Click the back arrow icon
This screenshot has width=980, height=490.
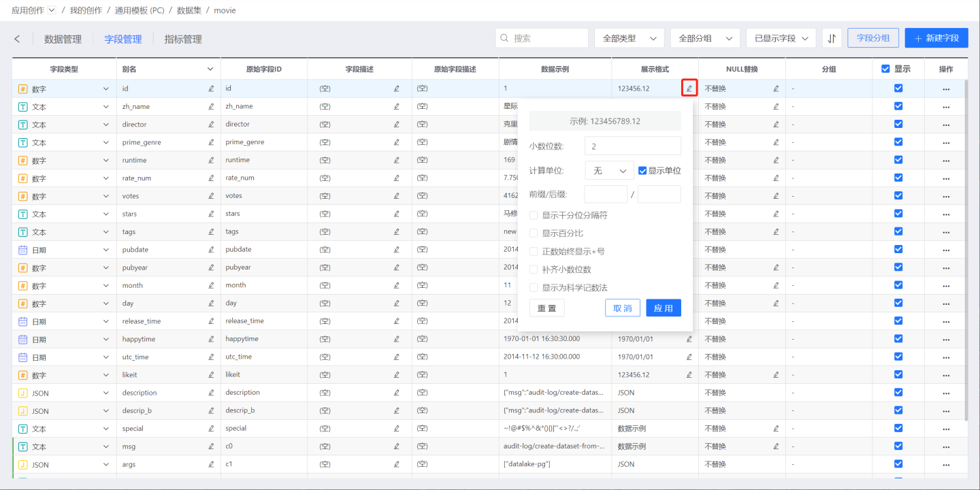[x=18, y=39]
